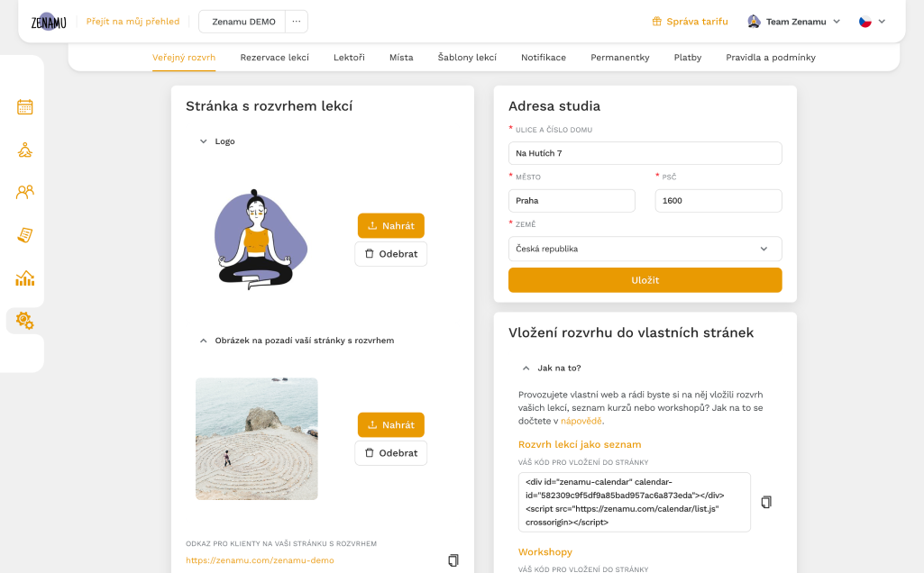Copy the calendar embed code
Image resolution: width=924 pixels, height=573 pixels.
(766, 502)
